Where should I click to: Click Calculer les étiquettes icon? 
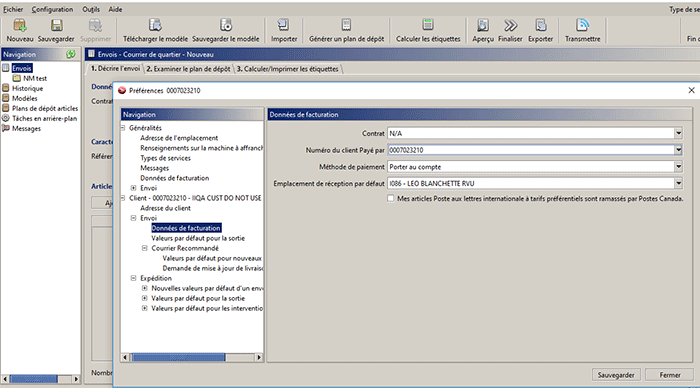(428, 25)
